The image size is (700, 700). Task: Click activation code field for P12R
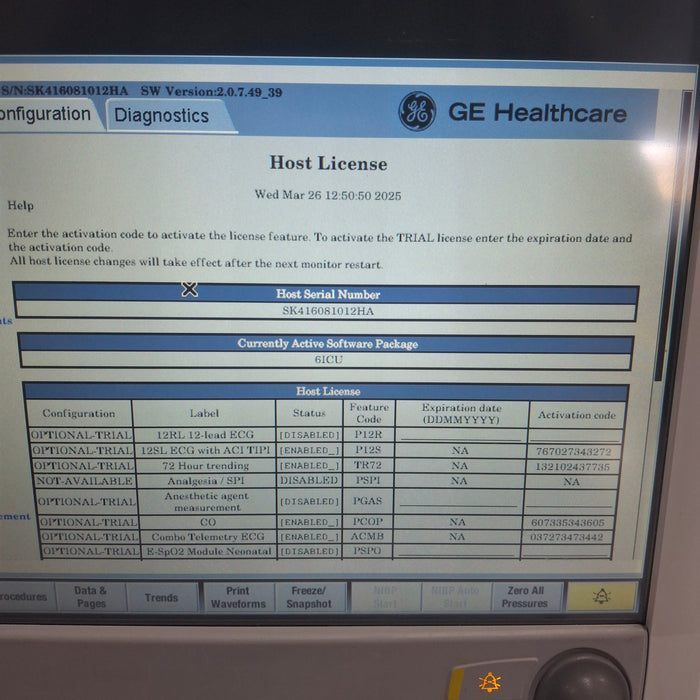pyautogui.click(x=575, y=436)
